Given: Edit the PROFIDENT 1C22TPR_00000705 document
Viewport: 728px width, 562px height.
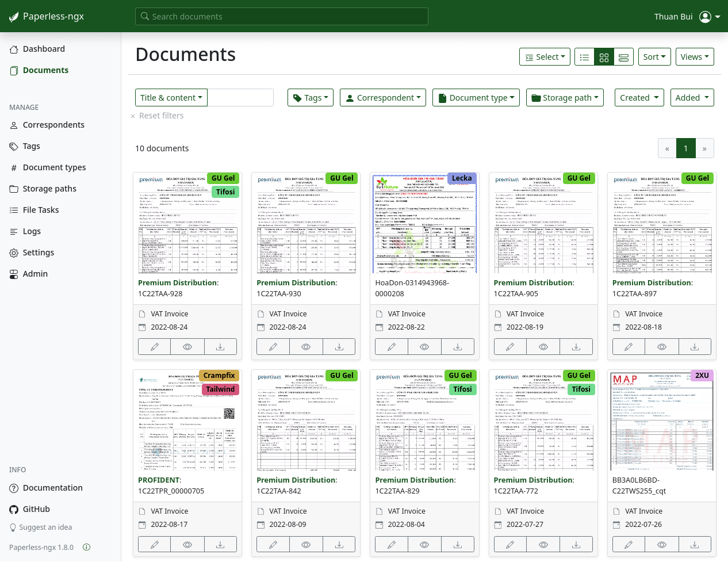Looking at the screenshot, I should click(x=155, y=544).
